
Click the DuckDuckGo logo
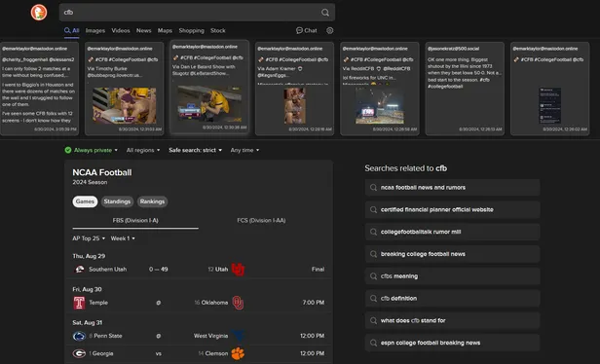(39, 13)
